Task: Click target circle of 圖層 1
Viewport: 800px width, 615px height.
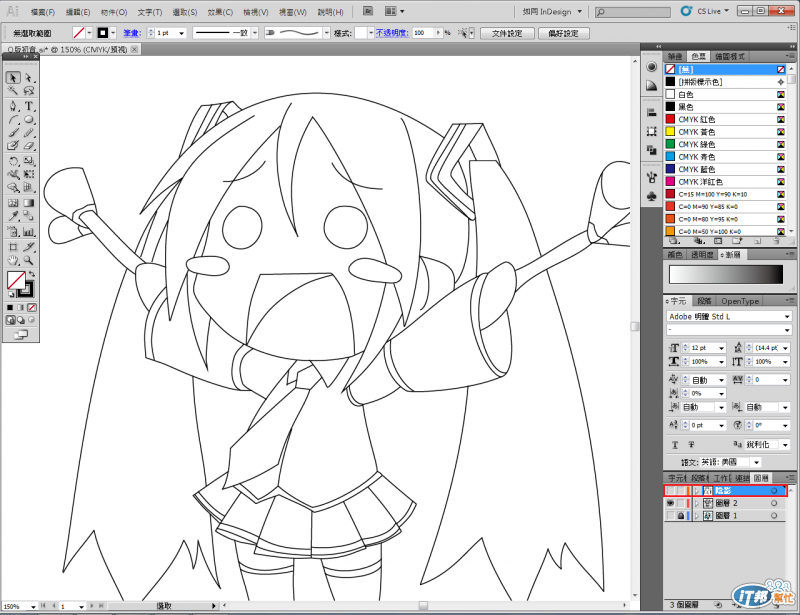Action: (774, 516)
